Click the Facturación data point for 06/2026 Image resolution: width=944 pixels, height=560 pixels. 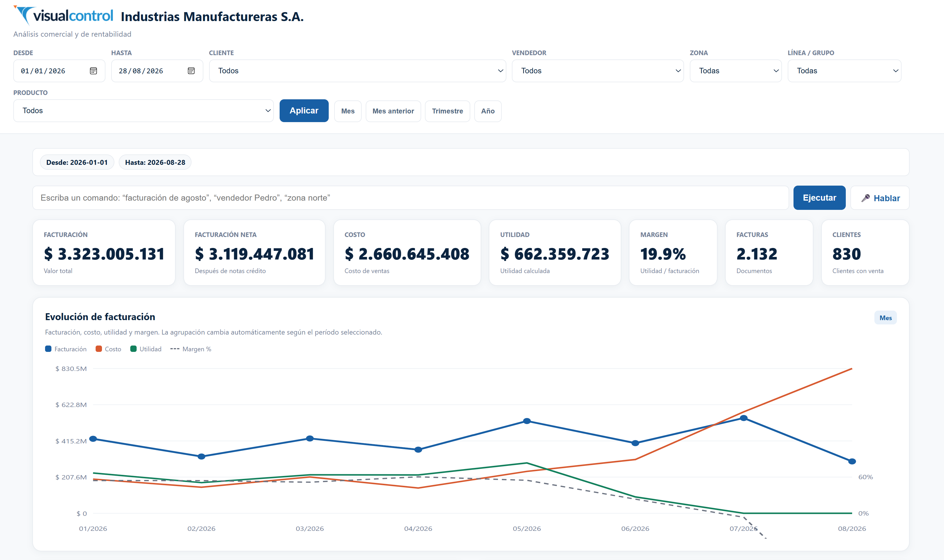635,443
